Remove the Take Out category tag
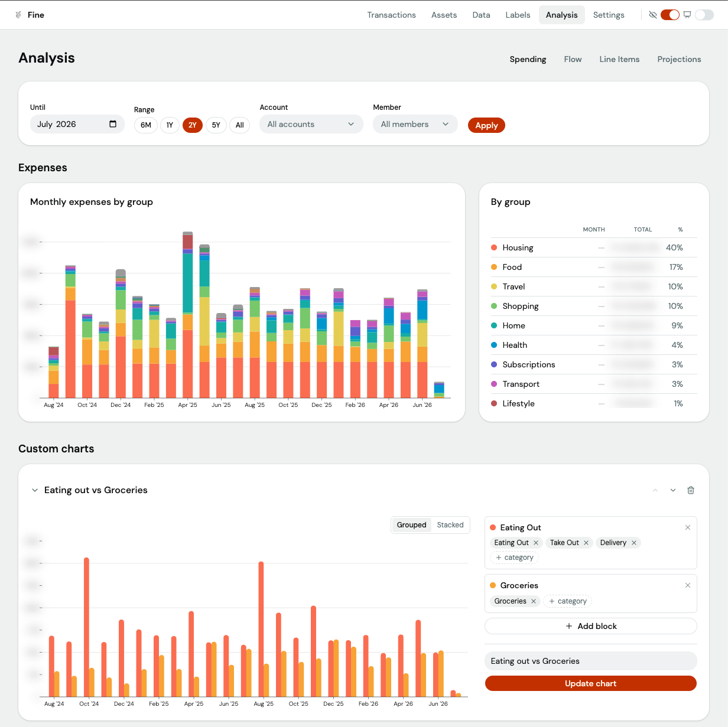Viewport: 728px width, 727px height. pos(586,543)
